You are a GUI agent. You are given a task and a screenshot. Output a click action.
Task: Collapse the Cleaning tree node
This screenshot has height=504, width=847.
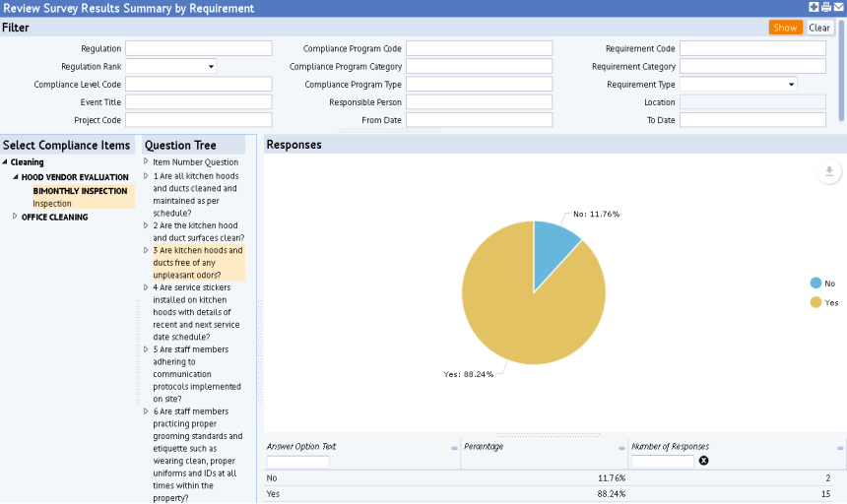pos(5,161)
